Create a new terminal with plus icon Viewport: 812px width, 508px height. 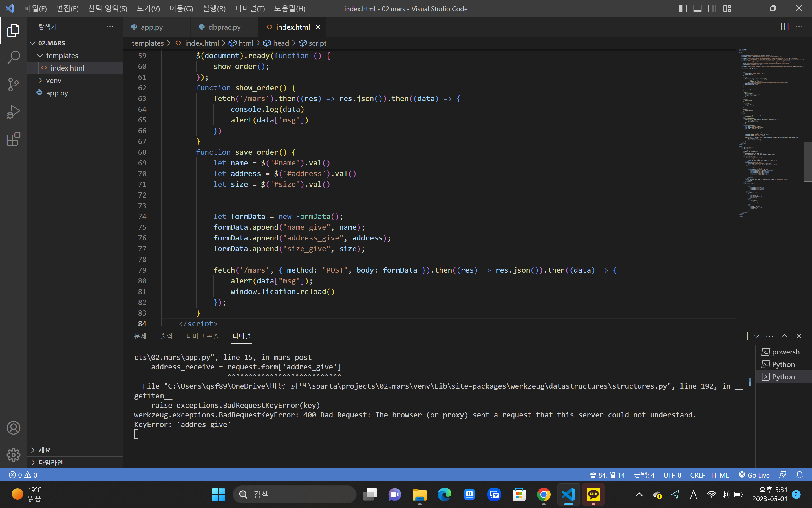click(747, 336)
